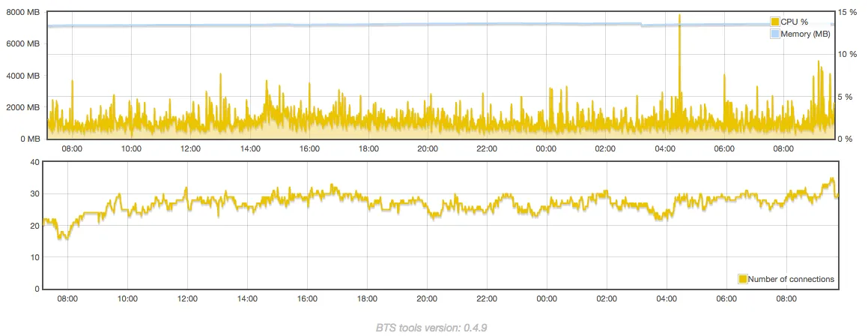Click '14:00' under the CPU/memory chart

249,148
